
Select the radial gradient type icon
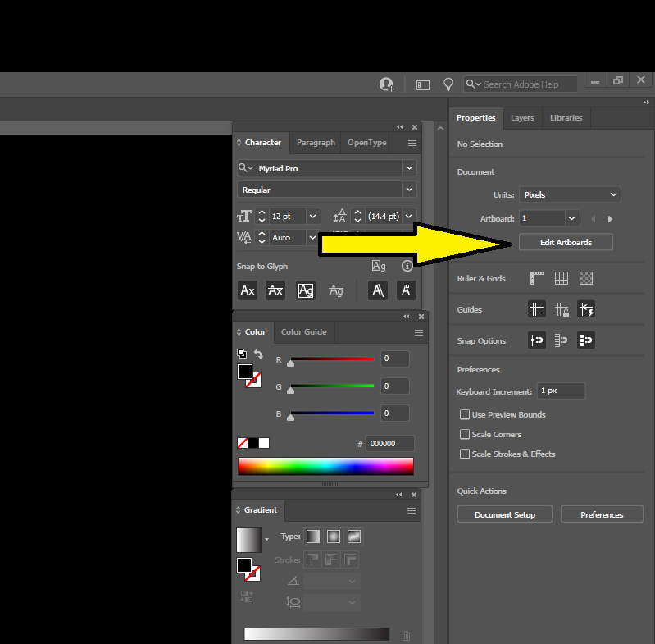coord(334,537)
